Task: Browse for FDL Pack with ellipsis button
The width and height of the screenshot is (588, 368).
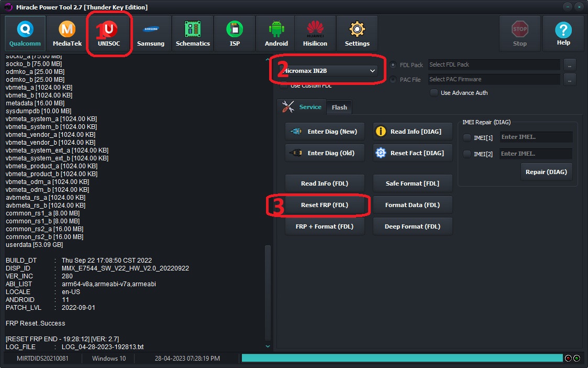Action: pyautogui.click(x=570, y=64)
